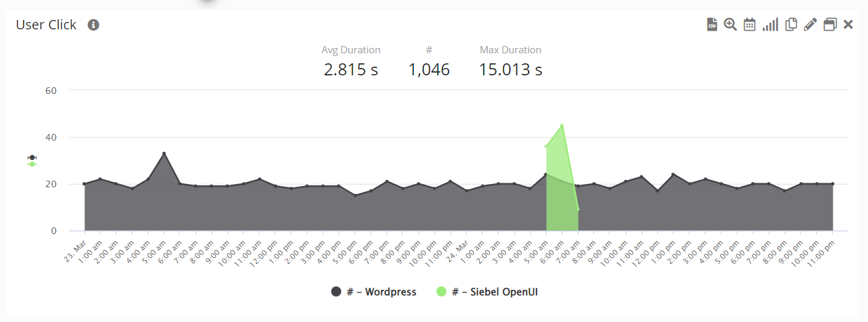Select the Max Duration value 15.013 s
868x322 pixels.
tap(511, 69)
